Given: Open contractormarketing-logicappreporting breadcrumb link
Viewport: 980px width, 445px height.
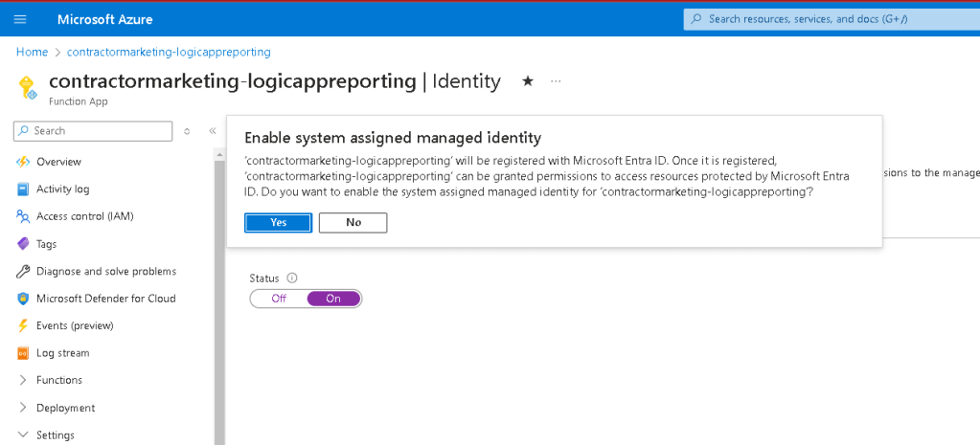Looking at the screenshot, I should (169, 53).
